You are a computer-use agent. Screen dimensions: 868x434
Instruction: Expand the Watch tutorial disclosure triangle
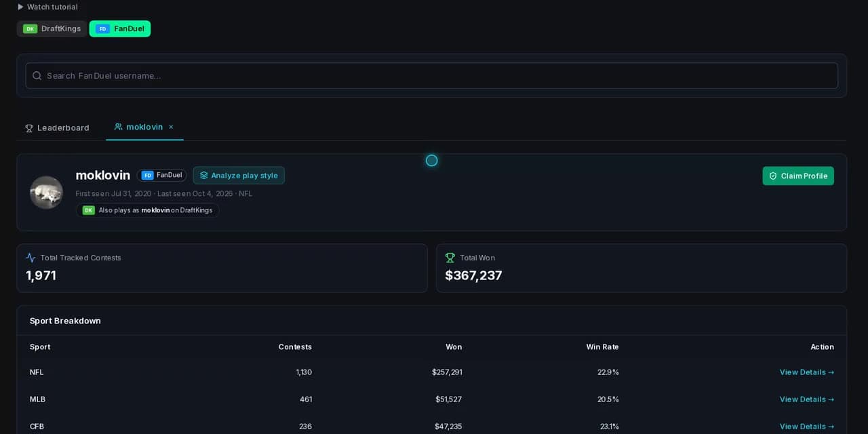(20, 7)
